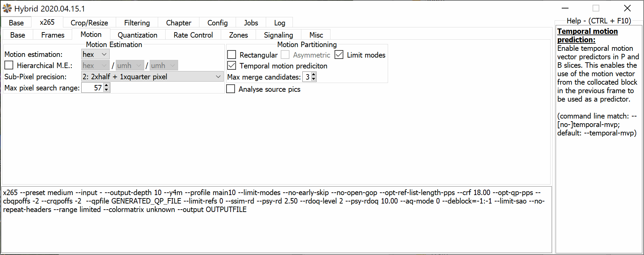Click inside the x265 command line text area
644x255 pixels.
271,230
